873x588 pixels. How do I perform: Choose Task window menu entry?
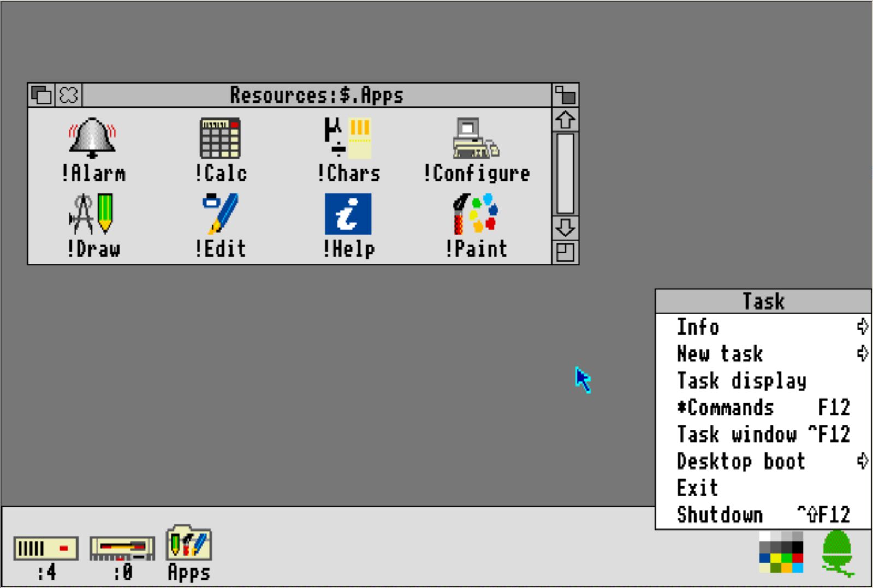point(763,434)
